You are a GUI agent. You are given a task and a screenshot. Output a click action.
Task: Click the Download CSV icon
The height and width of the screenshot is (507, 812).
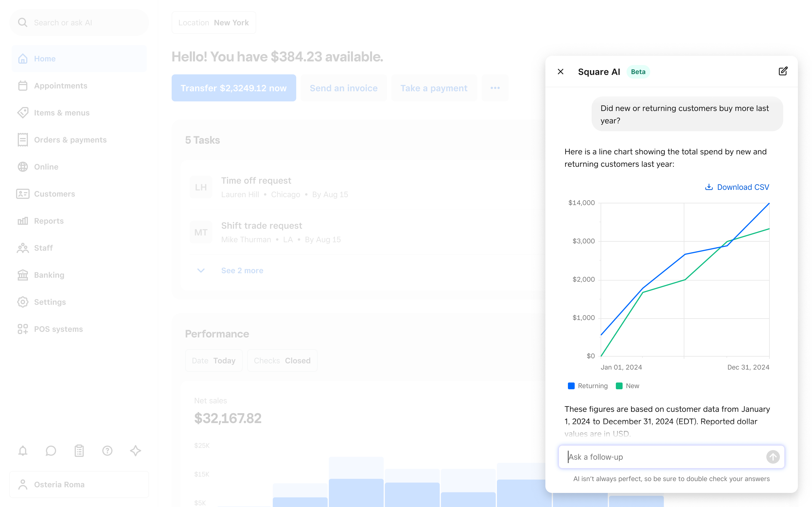[x=709, y=187]
